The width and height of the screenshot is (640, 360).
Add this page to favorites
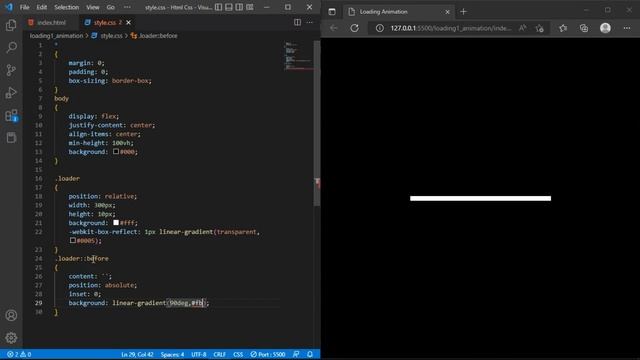(540, 28)
